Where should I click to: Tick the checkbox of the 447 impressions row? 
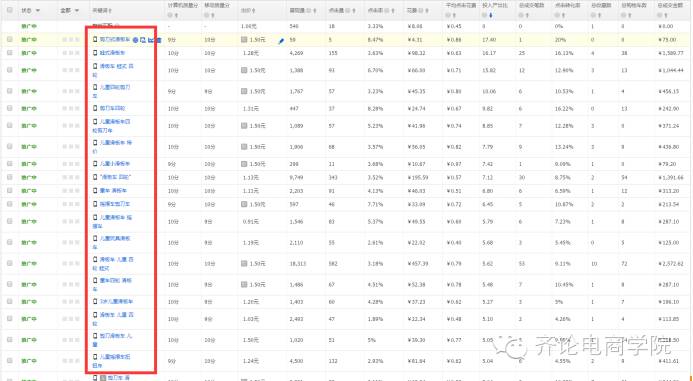click(x=10, y=108)
